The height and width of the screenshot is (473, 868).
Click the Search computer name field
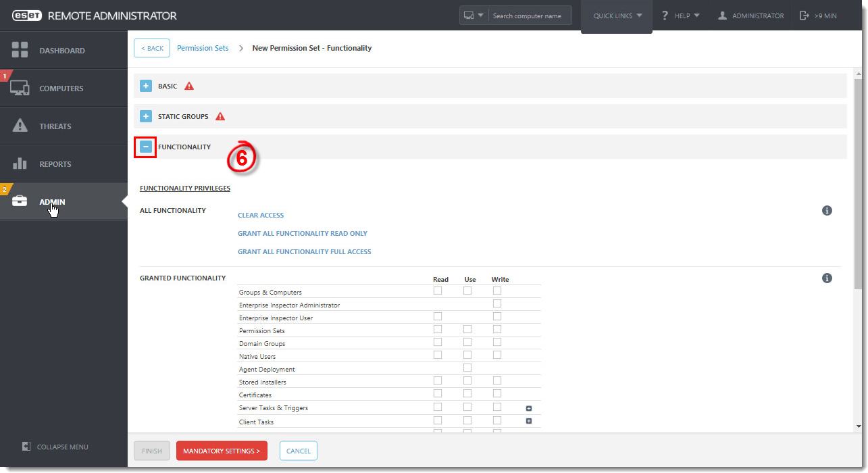point(529,16)
